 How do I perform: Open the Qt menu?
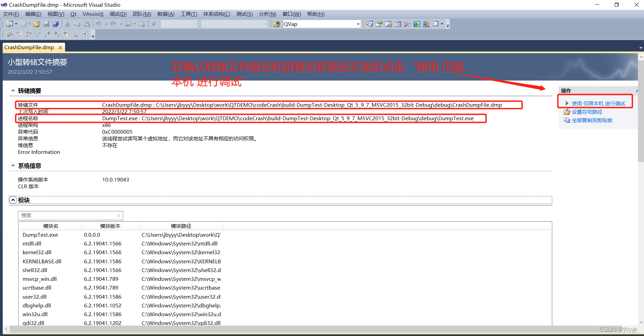pos(74,14)
